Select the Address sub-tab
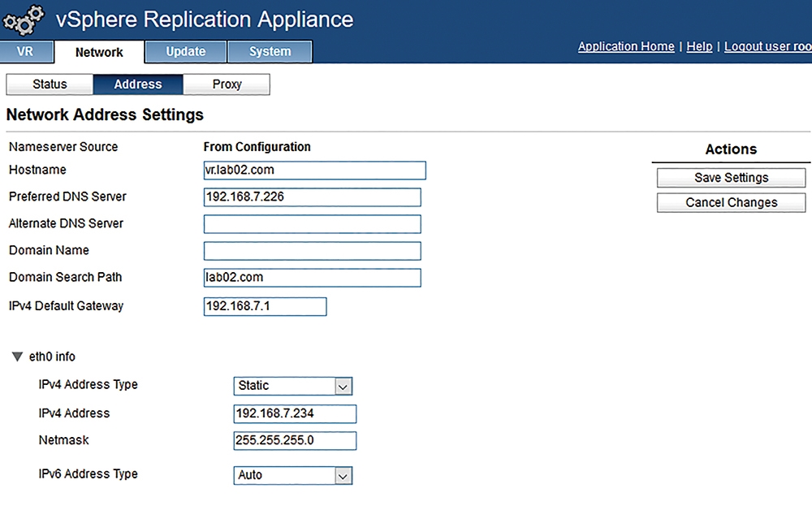The image size is (812, 506). (138, 84)
